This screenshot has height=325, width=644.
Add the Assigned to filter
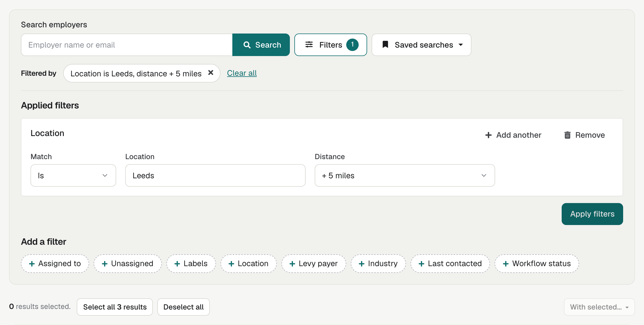coord(55,264)
